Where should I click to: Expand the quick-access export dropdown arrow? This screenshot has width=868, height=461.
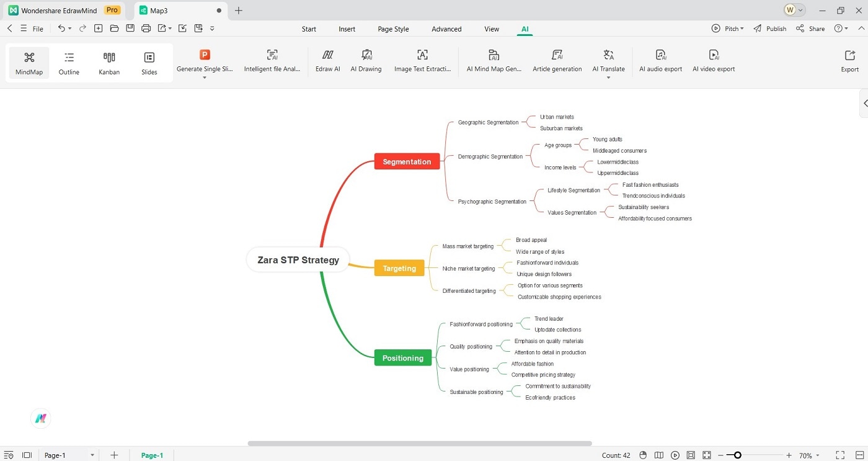[x=170, y=29]
